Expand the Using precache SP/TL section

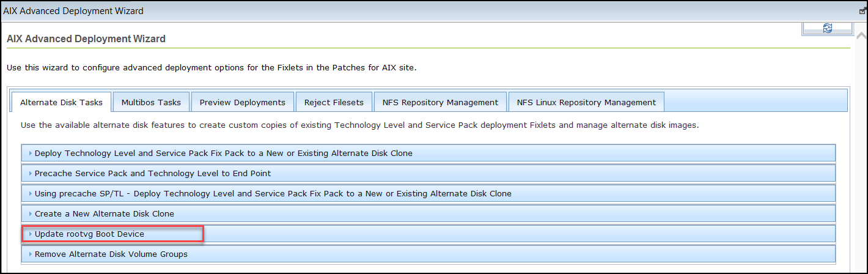(x=428, y=193)
